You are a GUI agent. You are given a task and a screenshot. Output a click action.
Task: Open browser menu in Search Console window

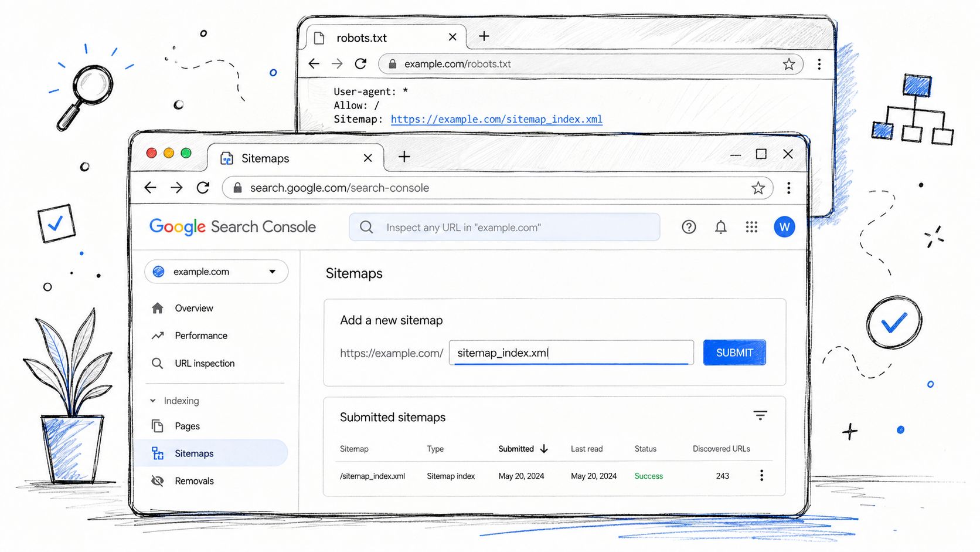789,188
